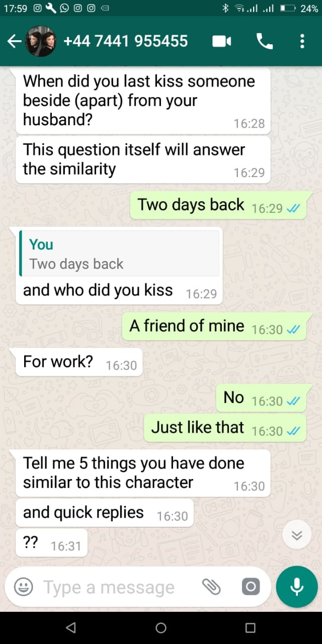Tap Android home circle button
322x644 pixels.
[161, 627]
